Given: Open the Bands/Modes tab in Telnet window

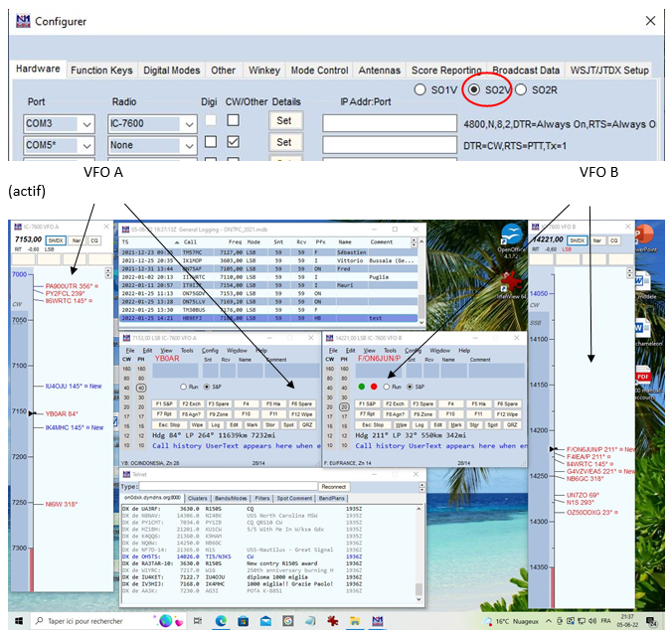Looking at the screenshot, I should tap(231, 498).
